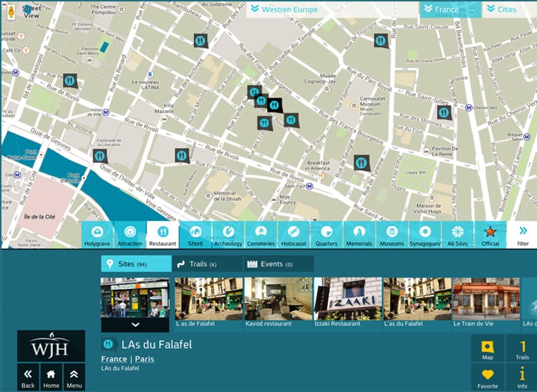
Task: Show Holocaust sites on the map
Action: (294, 235)
